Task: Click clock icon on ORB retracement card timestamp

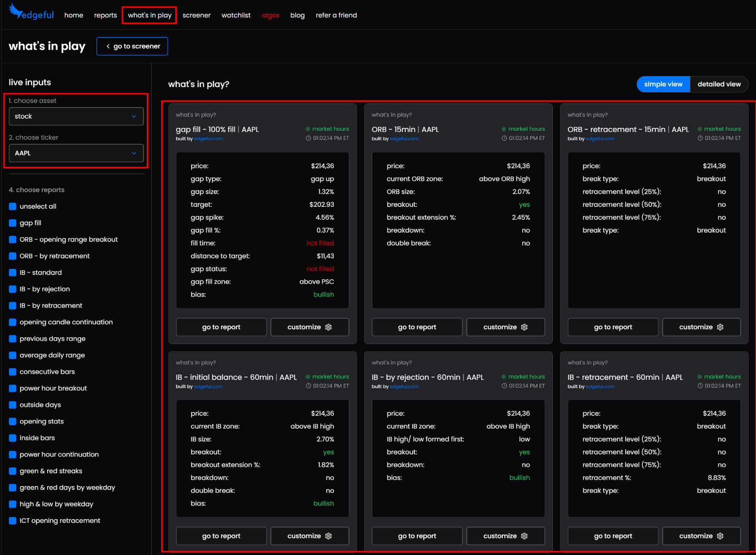Action: pos(700,138)
